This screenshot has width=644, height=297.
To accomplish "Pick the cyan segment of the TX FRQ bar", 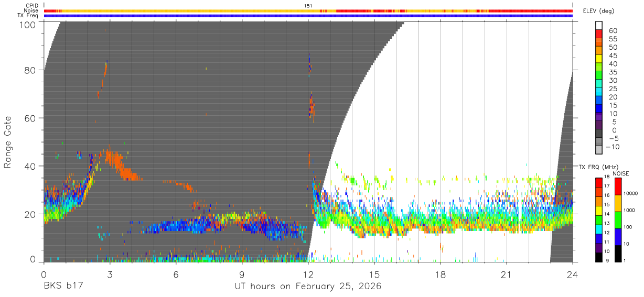I will 599,229.
